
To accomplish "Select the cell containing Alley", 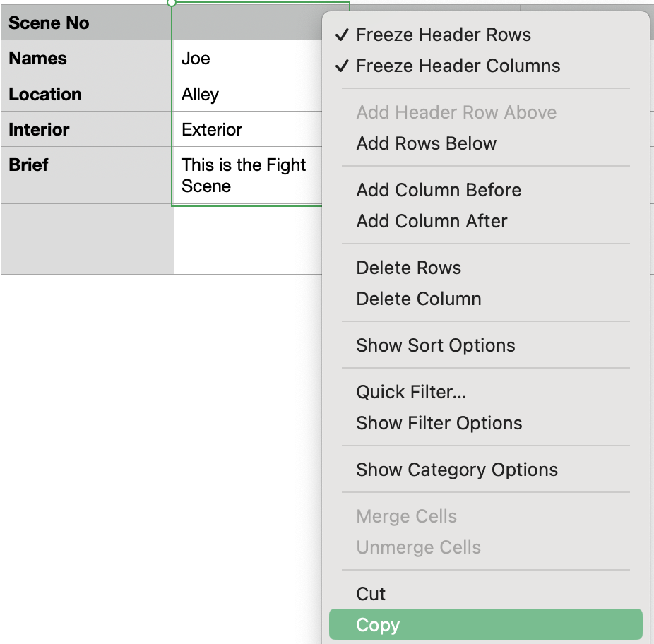I will tap(248, 94).
